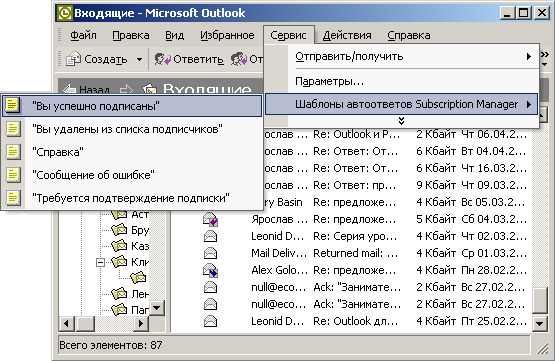Image resolution: width=555 pixels, height=361 pixels.
Task: Minimize the Outlook window
Action: click(x=508, y=13)
